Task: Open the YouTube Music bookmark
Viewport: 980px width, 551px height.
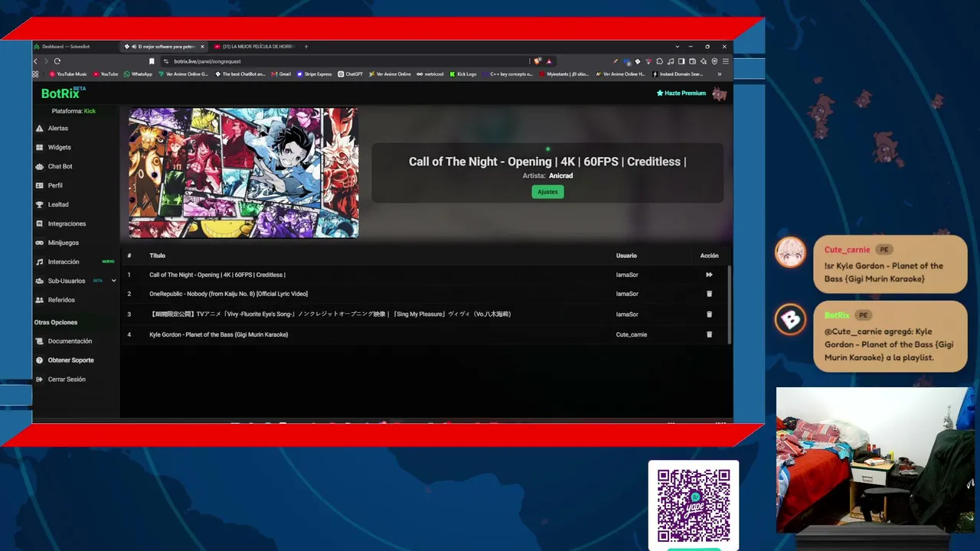Action: [68, 74]
